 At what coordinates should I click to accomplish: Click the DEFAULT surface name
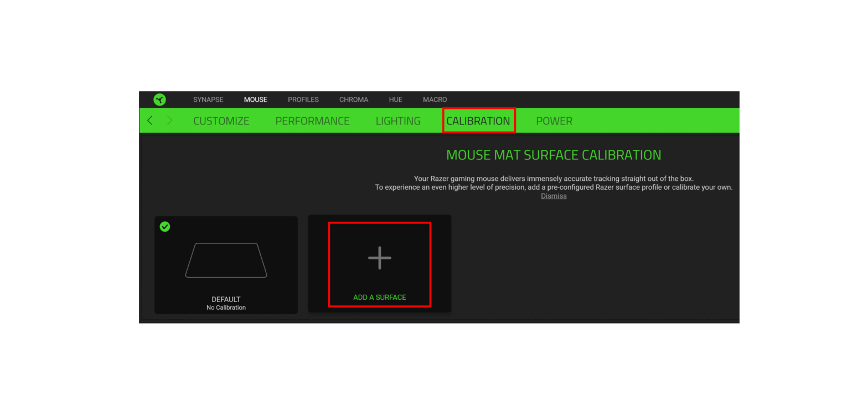226,299
